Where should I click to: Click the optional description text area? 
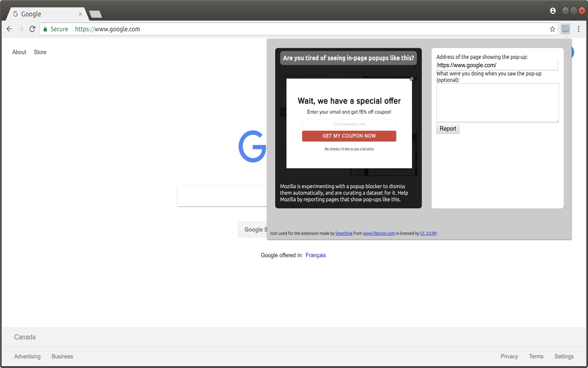tap(498, 102)
